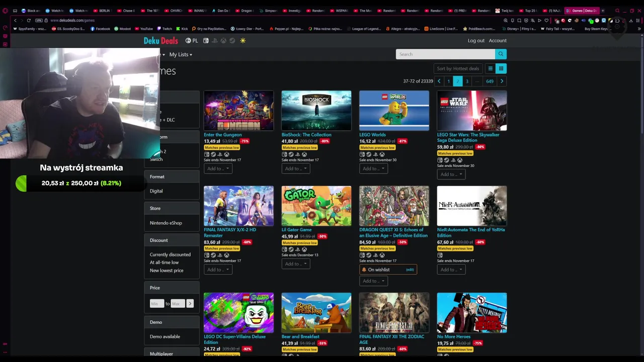
Task: Open the Sort by: Hottest deals dropdown
Action: (x=458, y=68)
